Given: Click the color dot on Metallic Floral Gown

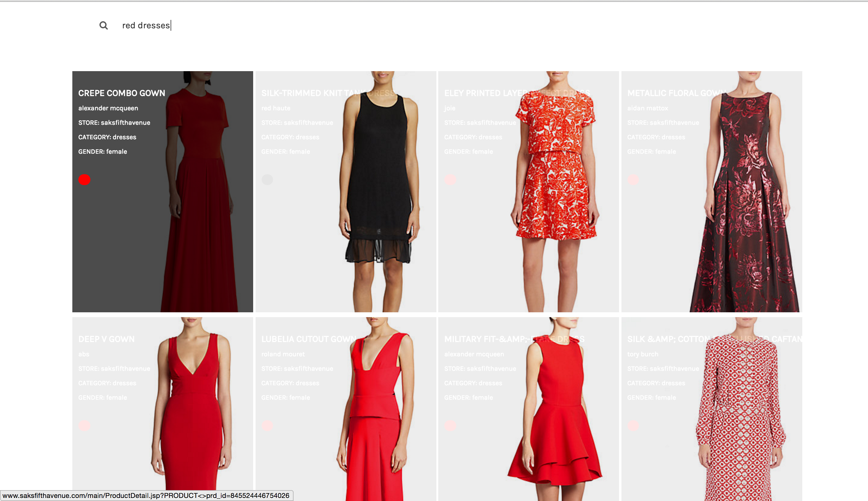Looking at the screenshot, I should (x=633, y=180).
